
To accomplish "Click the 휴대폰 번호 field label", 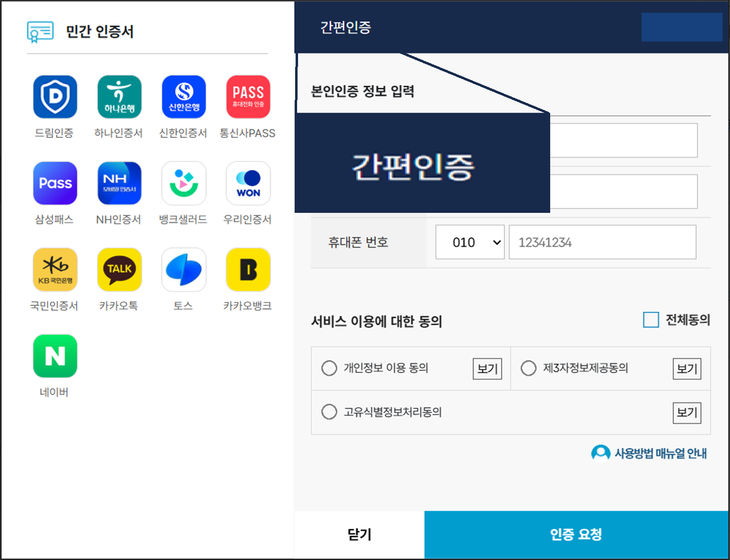I will 358,242.
